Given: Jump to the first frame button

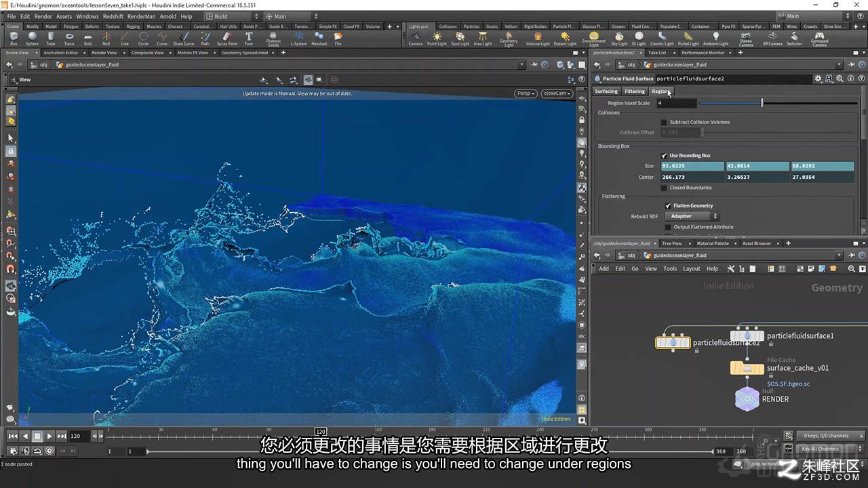Looking at the screenshot, I should 13,436.
